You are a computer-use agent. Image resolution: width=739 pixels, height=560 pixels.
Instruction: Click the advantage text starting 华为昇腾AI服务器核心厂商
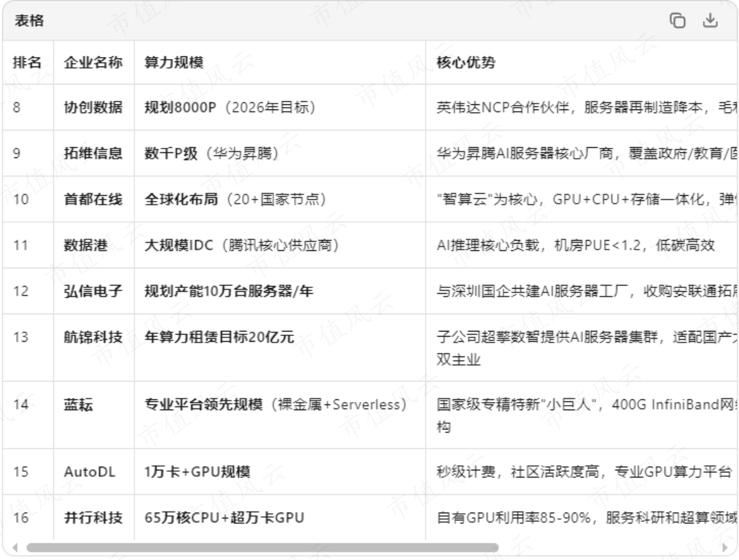[587, 153]
